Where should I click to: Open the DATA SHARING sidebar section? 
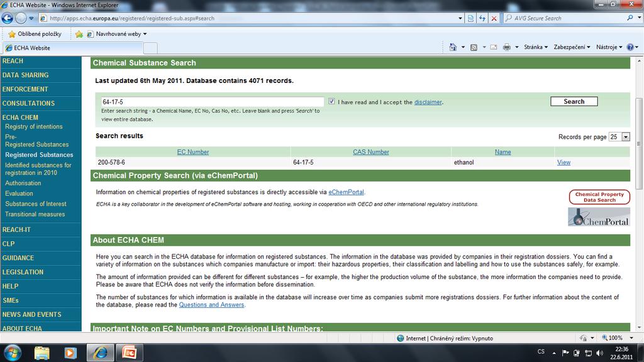(25, 75)
